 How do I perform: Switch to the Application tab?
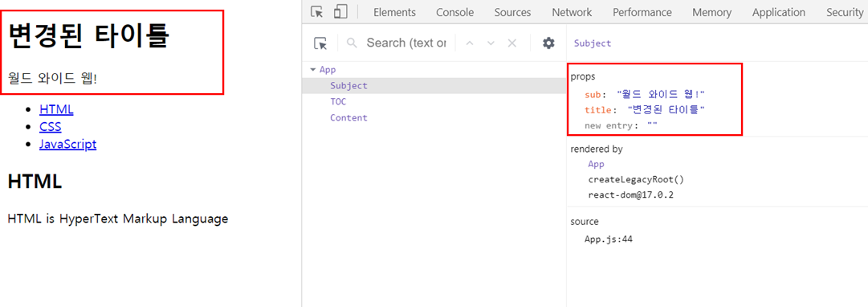tap(778, 12)
